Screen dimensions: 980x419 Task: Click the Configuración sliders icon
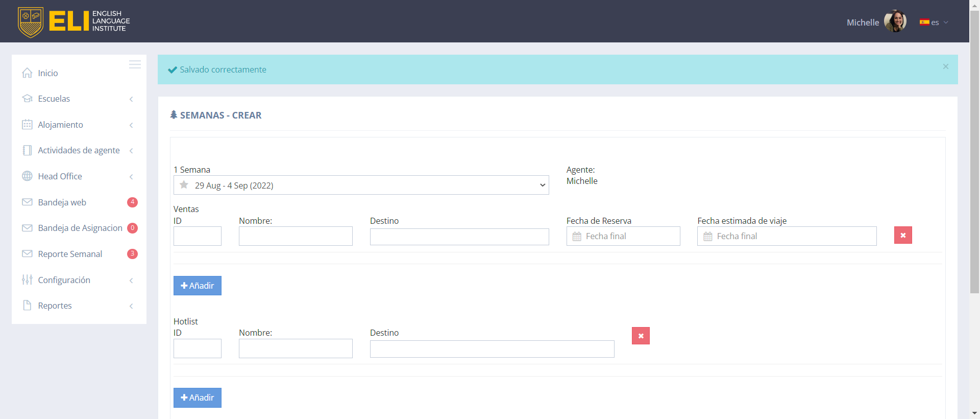(27, 280)
